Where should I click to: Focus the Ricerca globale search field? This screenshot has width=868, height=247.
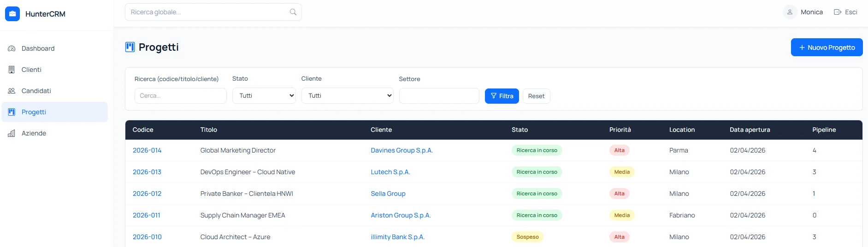point(213,12)
